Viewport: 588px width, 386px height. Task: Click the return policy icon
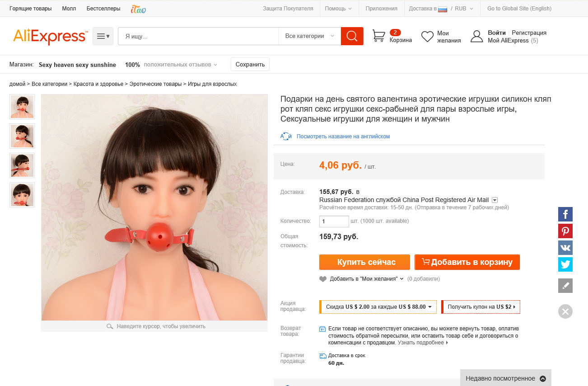pos(322,329)
